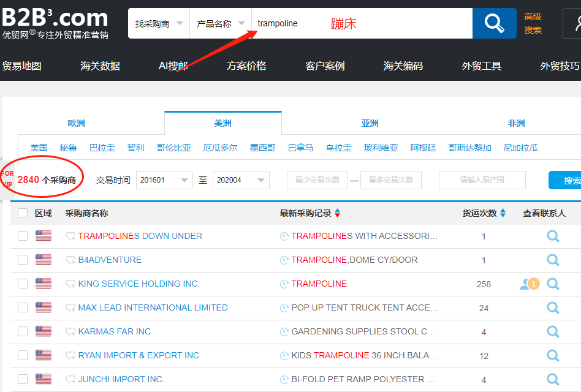Image resolution: width=581 pixels, height=392 pixels.
Task: Toggle the select-all checkbox in table header
Action: (23, 213)
